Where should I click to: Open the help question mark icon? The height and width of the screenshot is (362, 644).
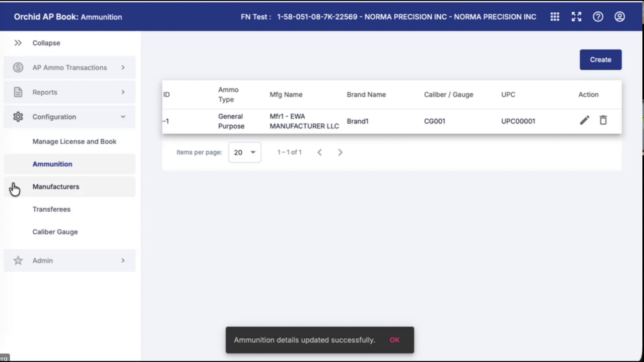(x=598, y=17)
